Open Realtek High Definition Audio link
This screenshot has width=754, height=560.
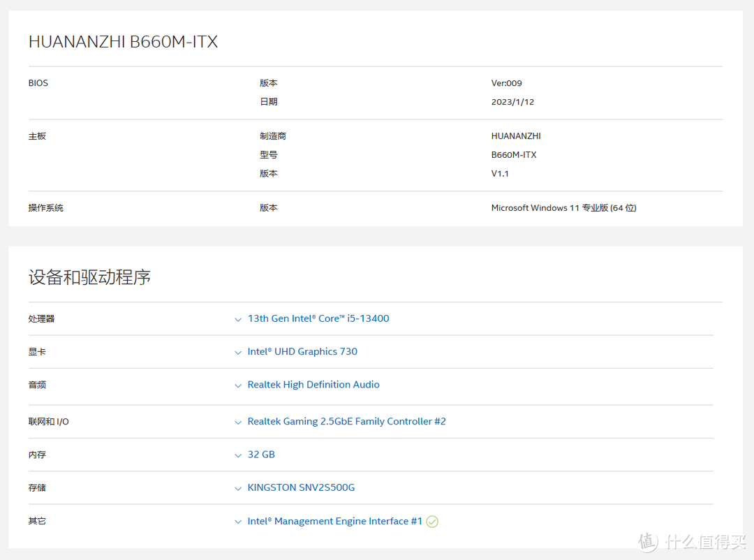point(313,385)
